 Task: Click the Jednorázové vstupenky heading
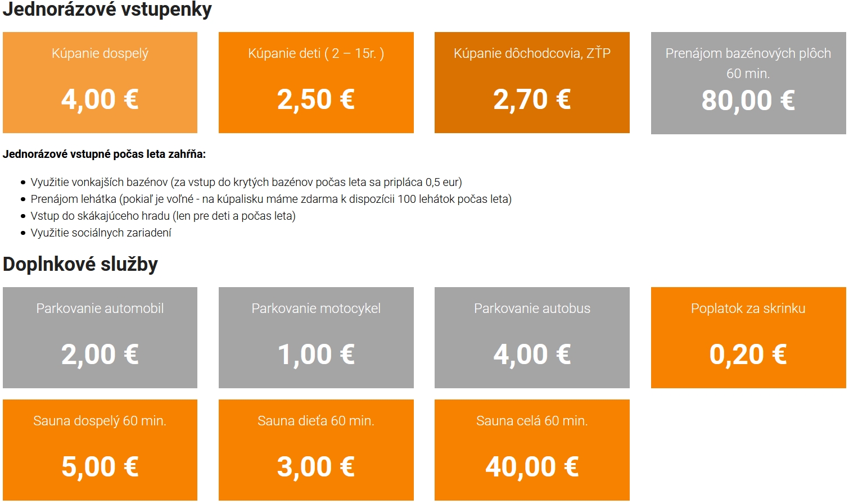pyautogui.click(x=107, y=10)
